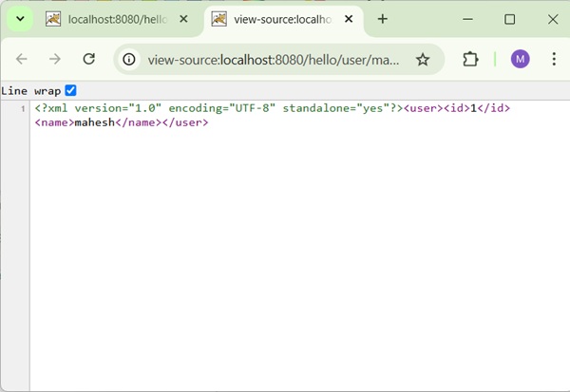Open the tab search dropdown arrow
This screenshot has height=392, width=570.
point(20,19)
